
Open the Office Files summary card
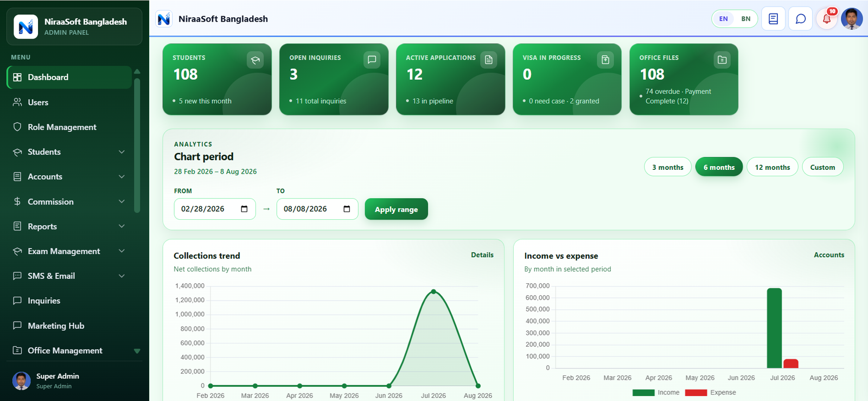tap(684, 79)
